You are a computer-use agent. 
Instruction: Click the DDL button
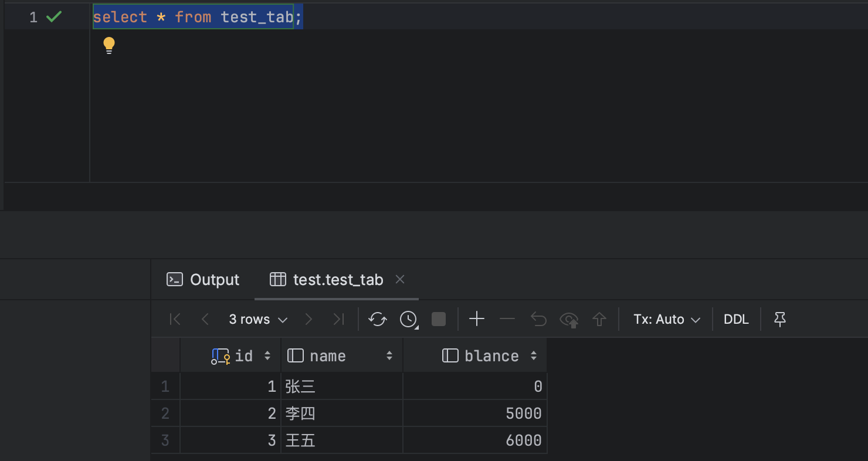pos(736,319)
